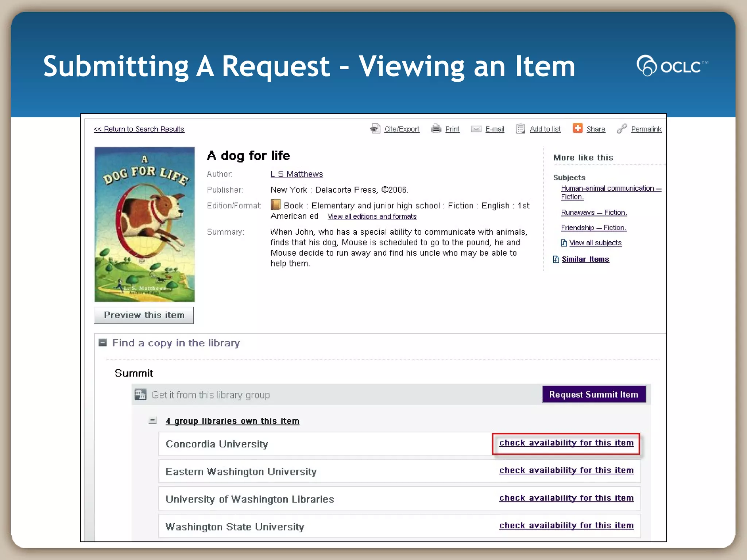Click the orange Share plus icon
This screenshot has height=560, width=747.
point(577,128)
